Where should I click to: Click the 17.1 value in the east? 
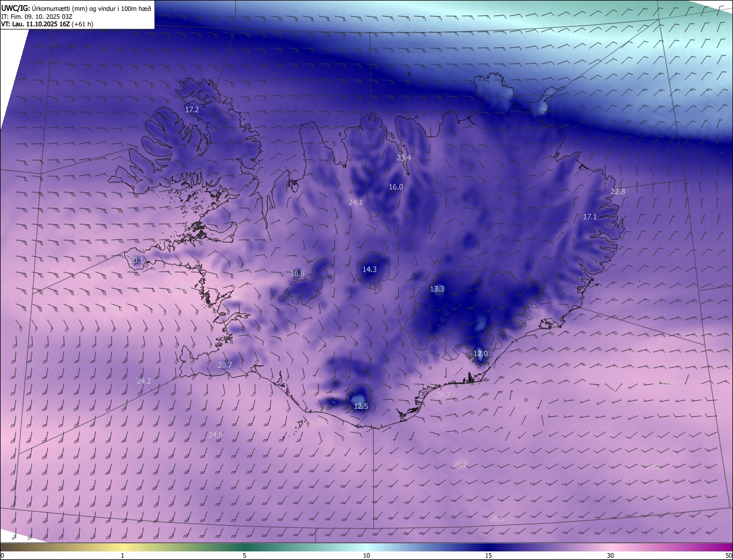(590, 216)
